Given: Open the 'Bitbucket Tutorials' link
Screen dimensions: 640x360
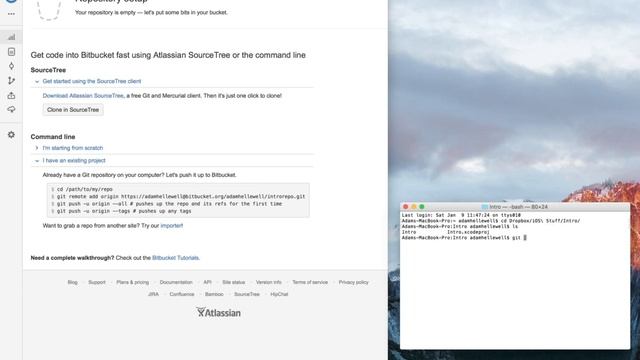Looking at the screenshot, I should click(176, 258).
